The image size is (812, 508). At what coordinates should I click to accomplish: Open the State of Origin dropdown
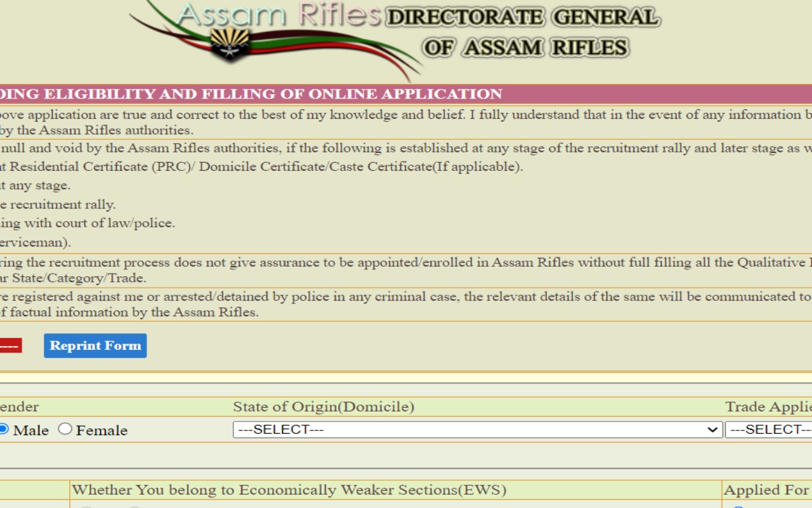tap(477, 430)
